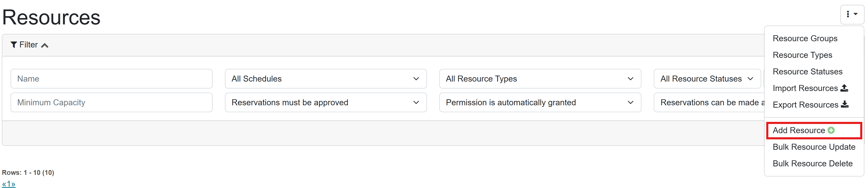Open the All Resource Types dropdown

click(539, 79)
